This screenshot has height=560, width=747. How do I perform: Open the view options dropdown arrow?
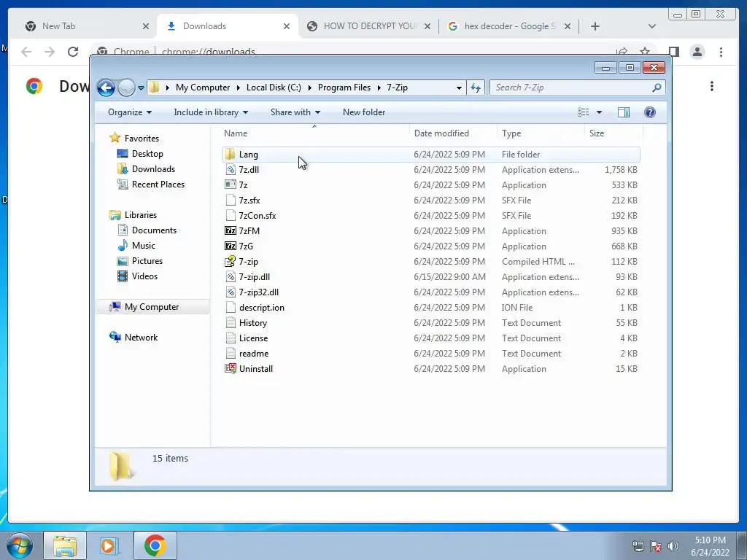(x=600, y=112)
